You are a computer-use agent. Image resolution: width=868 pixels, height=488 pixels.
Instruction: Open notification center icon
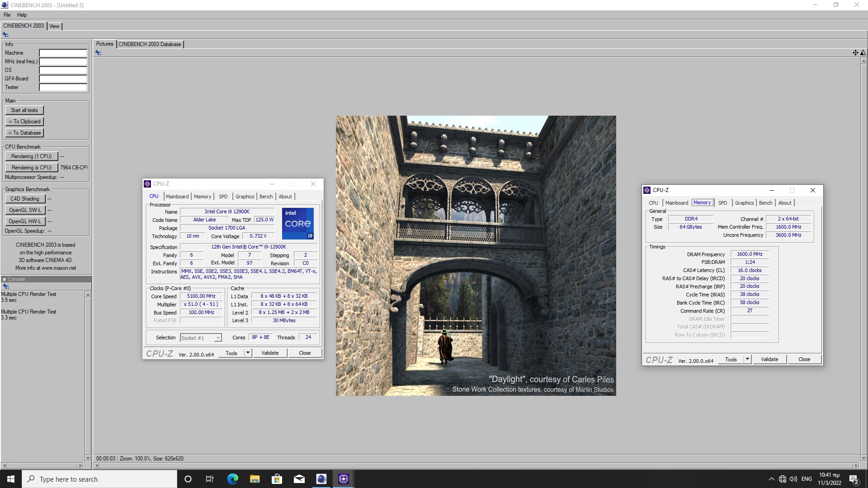[854, 479]
